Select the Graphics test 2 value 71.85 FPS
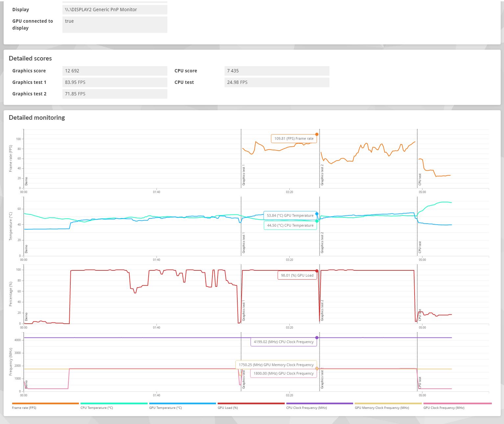 click(x=115, y=94)
